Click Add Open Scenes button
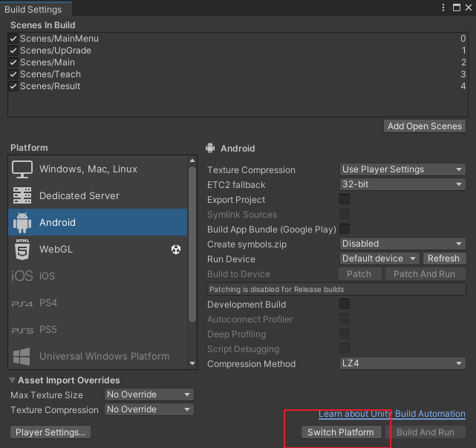The image size is (476, 448). 425,126
